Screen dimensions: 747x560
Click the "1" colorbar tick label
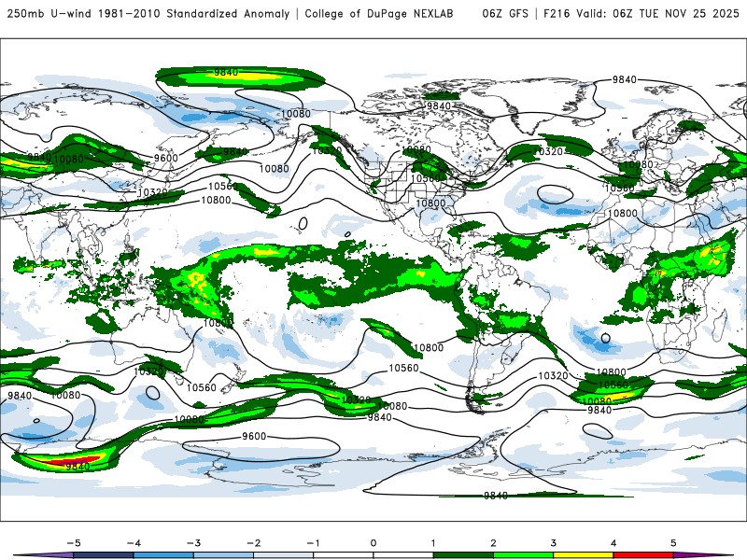click(x=433, y=543)
